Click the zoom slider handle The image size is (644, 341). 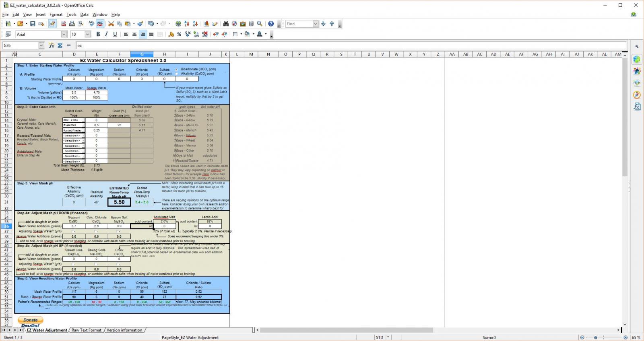(x=595, y=337)
